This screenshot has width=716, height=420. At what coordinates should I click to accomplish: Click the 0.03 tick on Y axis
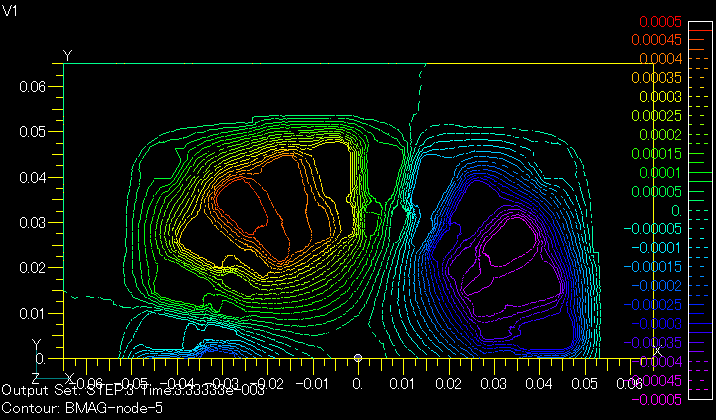[33, 222]
